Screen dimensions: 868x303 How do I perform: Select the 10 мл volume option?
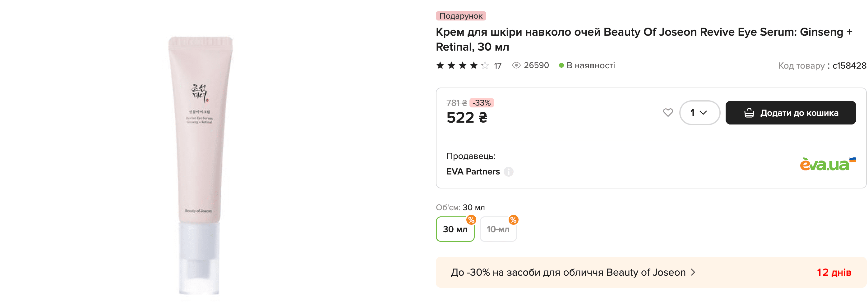[x=498, y=229]
